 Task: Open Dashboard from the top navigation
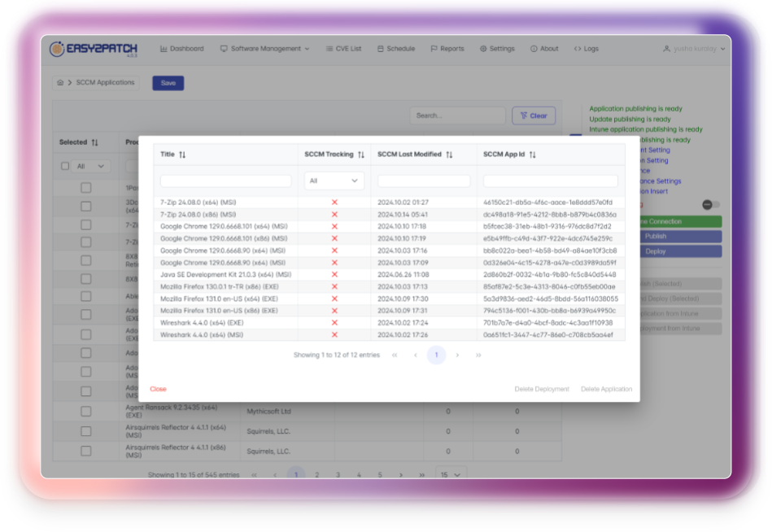click(181, 49)
